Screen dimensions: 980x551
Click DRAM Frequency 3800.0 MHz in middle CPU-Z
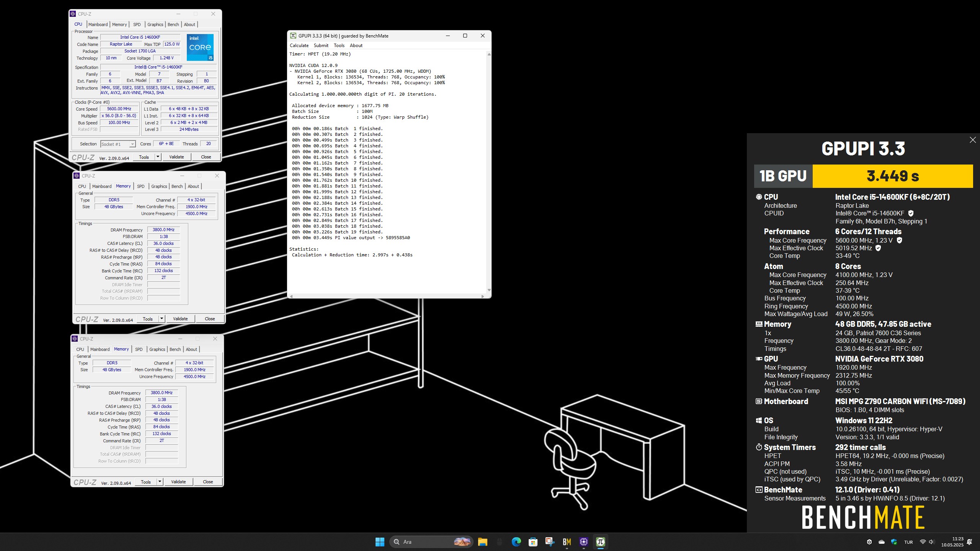tap(163, 230)
